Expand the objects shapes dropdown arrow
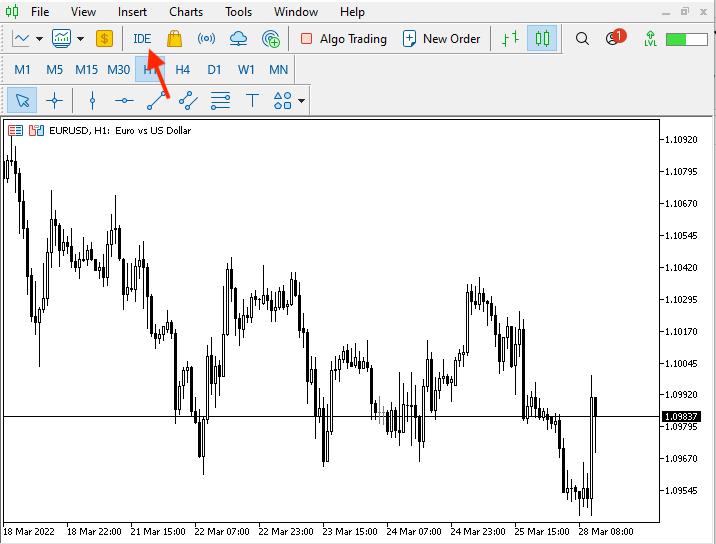716x544 pixels. click(301, 100)
